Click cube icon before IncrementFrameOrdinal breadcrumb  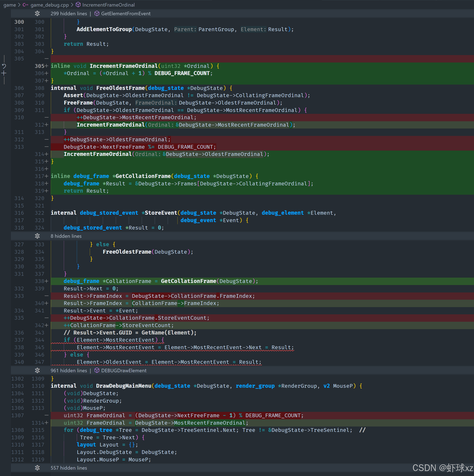click(78, 5)
